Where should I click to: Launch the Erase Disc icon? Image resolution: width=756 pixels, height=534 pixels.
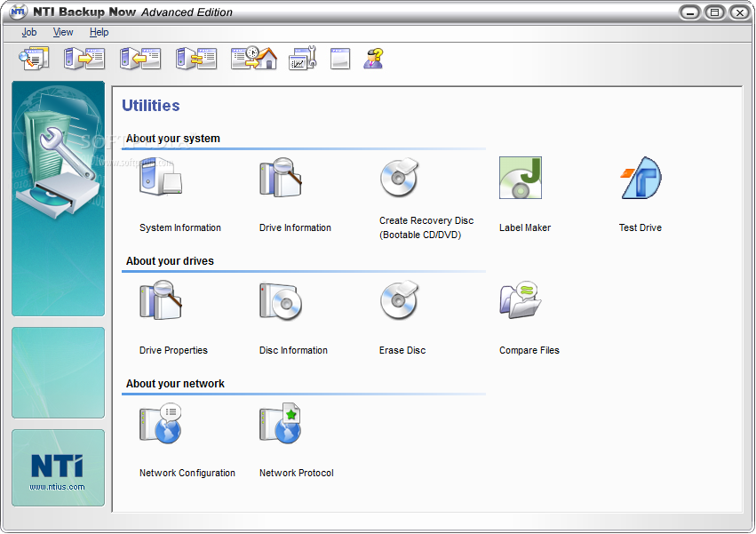[399, 300]
